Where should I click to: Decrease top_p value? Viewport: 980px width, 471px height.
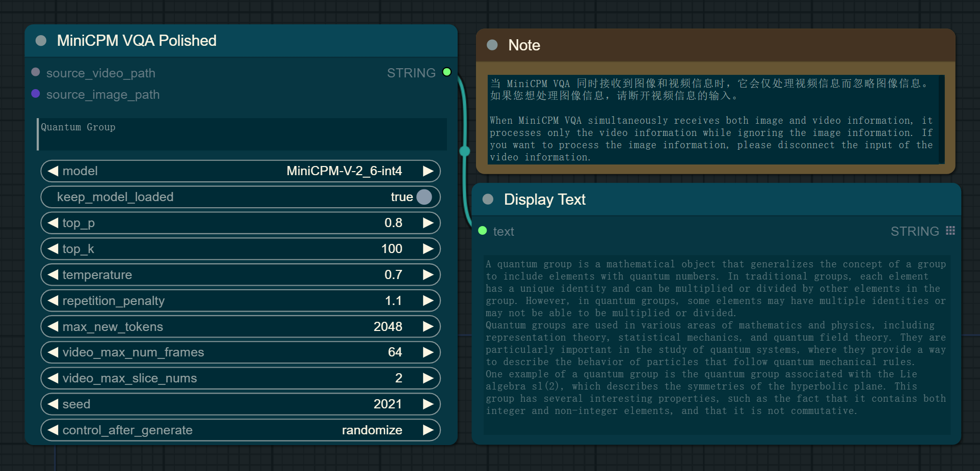click(x=52, y=223)
